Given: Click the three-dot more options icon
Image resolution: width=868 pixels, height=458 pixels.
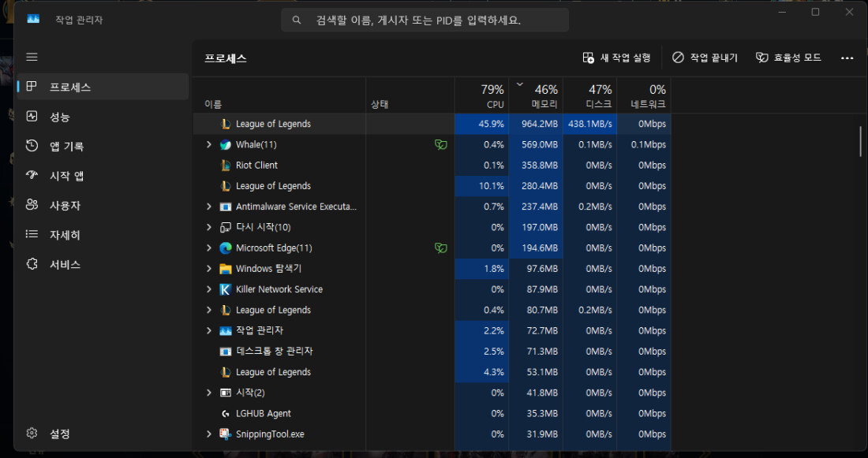Looking at the screenshot, I should [x=847, y=58].
